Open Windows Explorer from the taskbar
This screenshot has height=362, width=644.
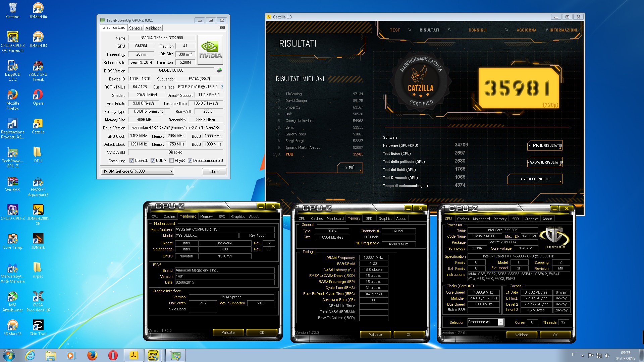50,355
